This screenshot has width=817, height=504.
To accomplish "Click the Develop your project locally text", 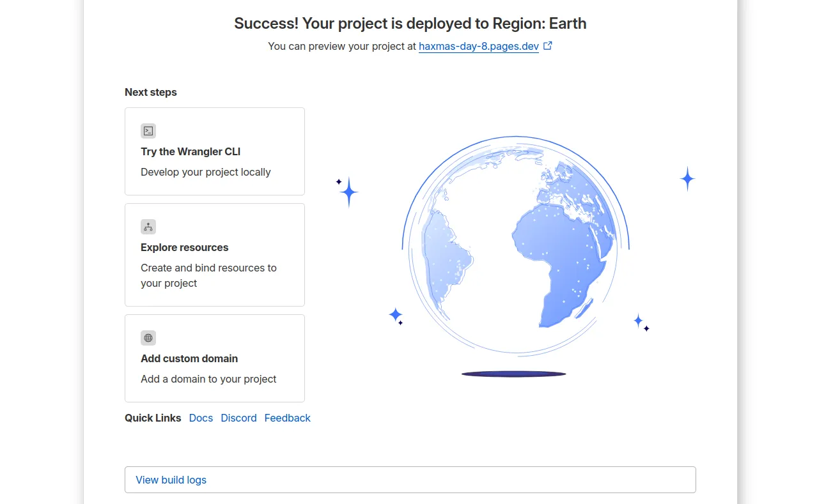I will (x=206, y=172).
